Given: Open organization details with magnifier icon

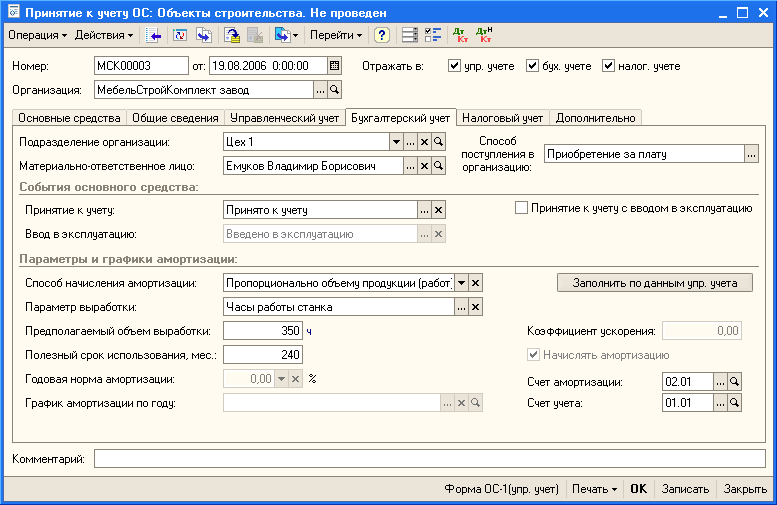Looking at the screenshot, I should point(334,90).
